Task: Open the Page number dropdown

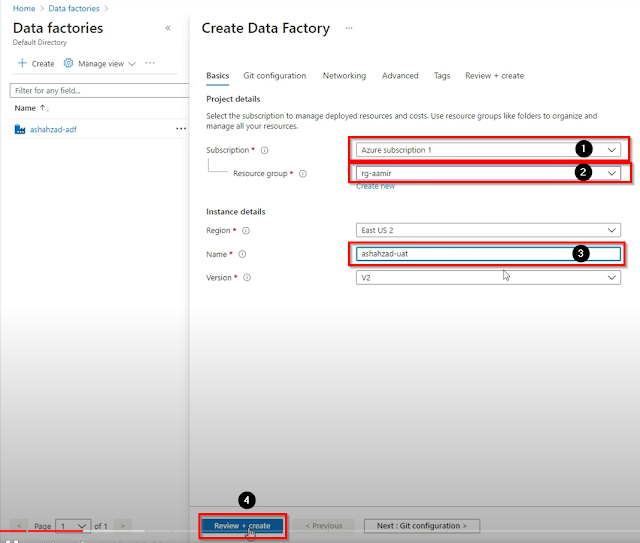Action: point(73,526)
